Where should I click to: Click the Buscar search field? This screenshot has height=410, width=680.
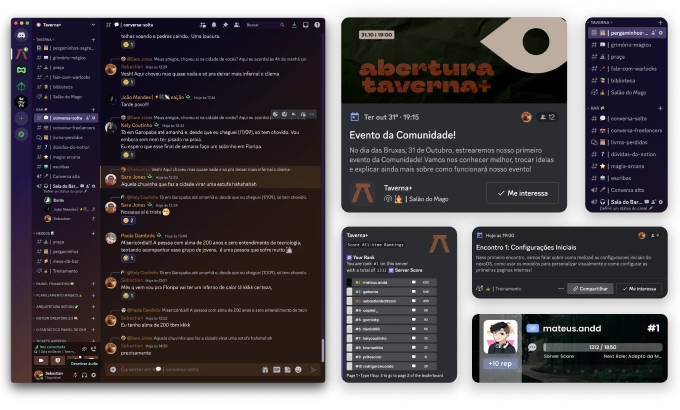pyautogui.click(x=265, y=25)
